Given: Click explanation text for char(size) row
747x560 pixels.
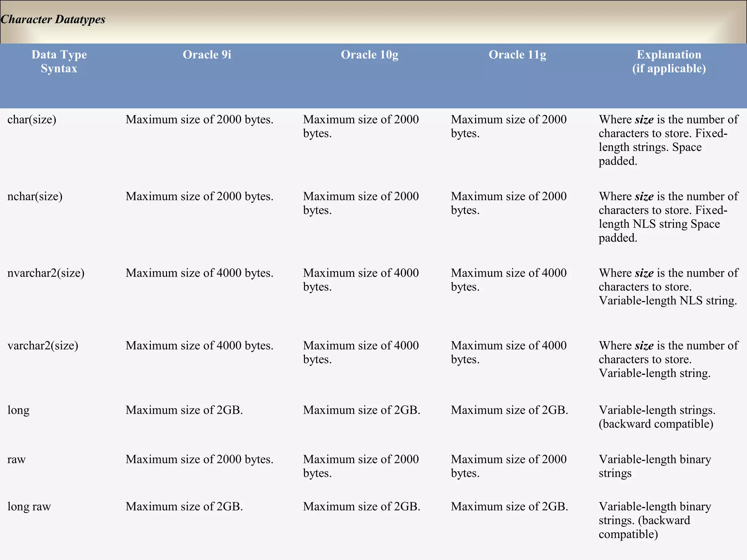Looking at the screenshot, I should click(x=667, y=140).
